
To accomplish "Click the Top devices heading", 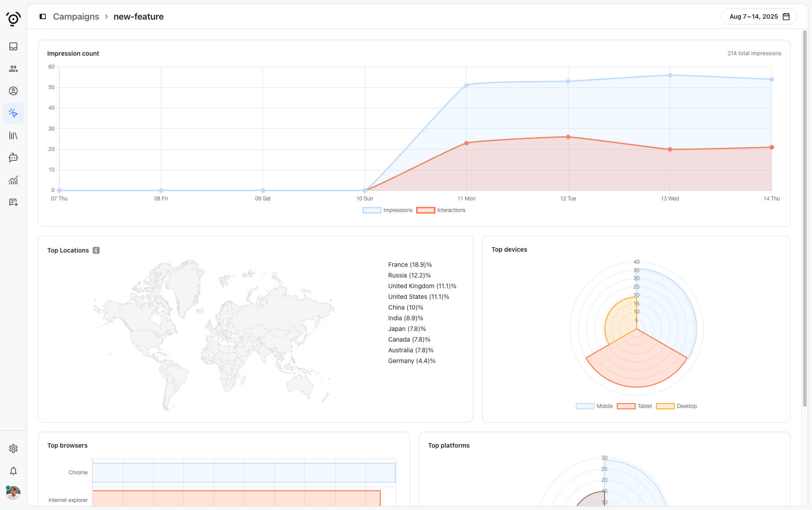I will pyautogui.click(x=509, y=249).
